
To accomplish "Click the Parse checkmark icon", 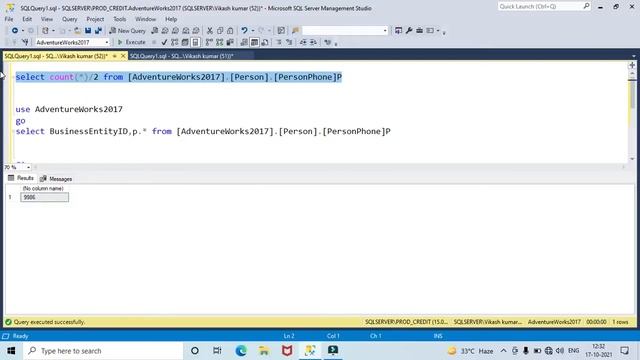I will pos(164,42).
